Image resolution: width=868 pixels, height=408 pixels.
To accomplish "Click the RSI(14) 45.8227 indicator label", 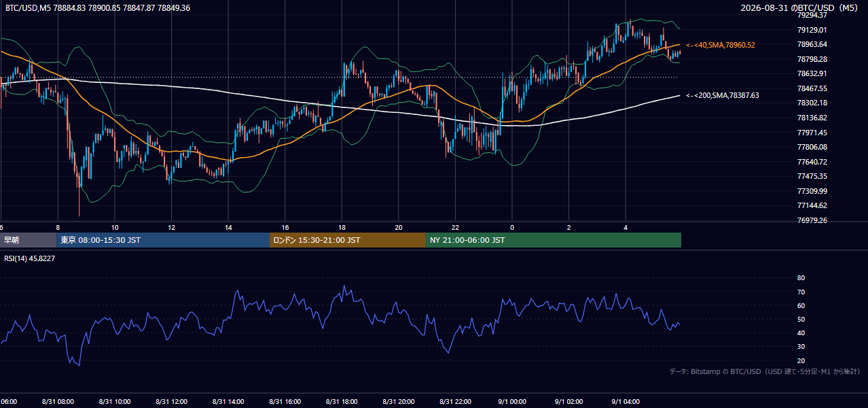I will 30,258.
